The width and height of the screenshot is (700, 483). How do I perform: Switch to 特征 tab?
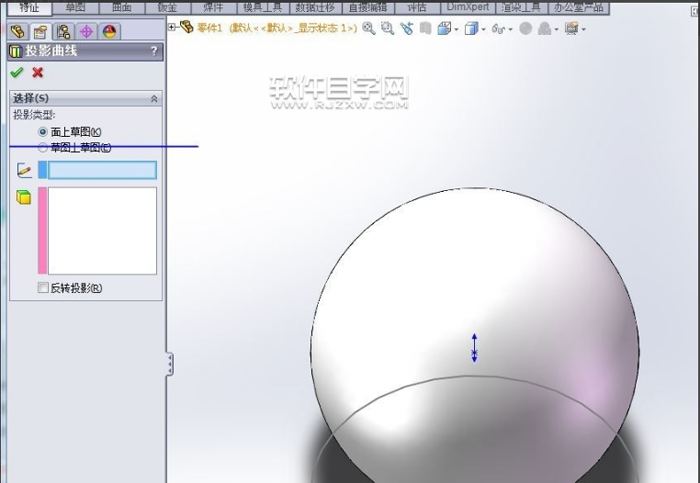tap(29, 8)
